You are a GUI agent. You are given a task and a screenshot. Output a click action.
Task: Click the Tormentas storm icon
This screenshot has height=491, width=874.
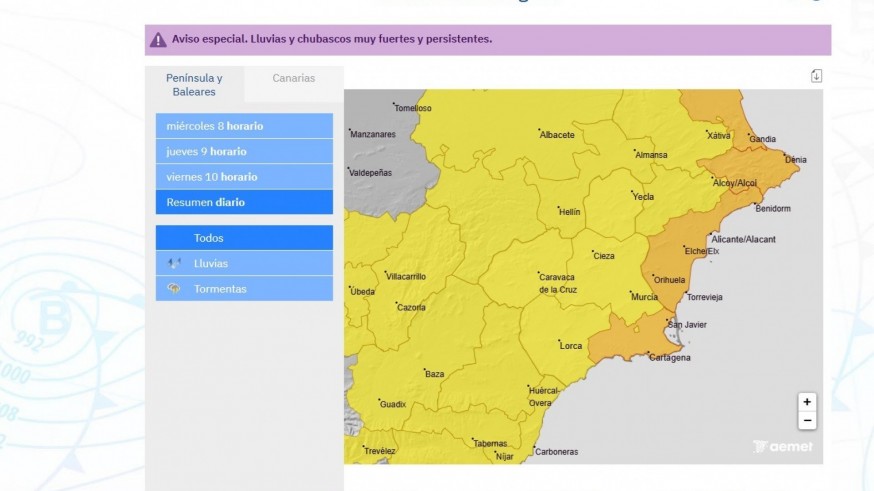174,289
